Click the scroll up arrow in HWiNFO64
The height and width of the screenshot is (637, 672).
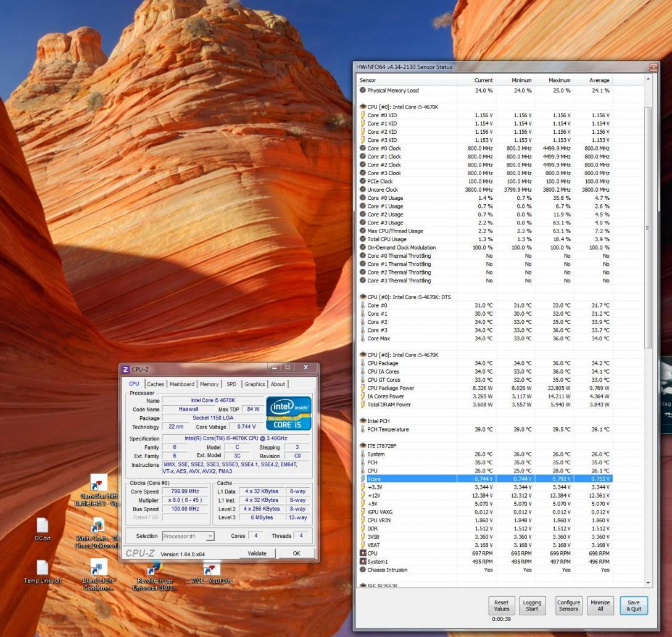coord(647,80)
